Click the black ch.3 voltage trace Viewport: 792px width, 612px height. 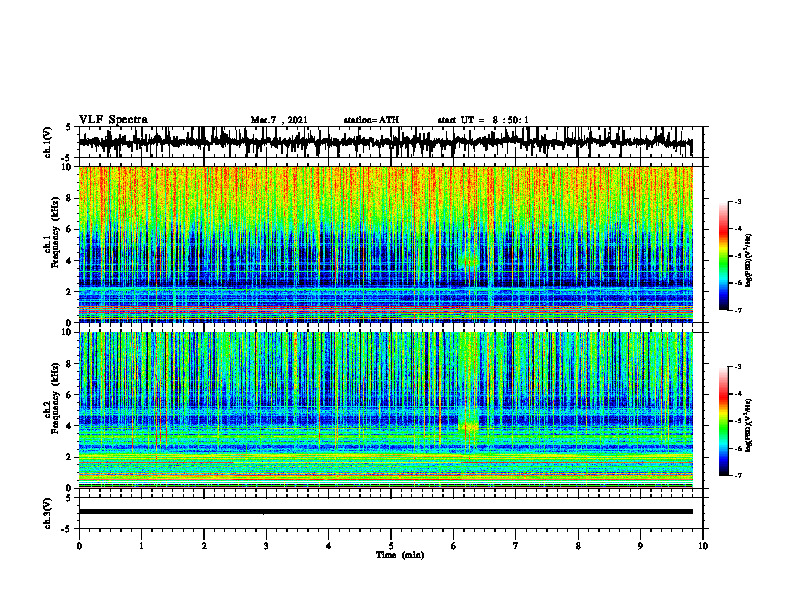coord(385,512)
